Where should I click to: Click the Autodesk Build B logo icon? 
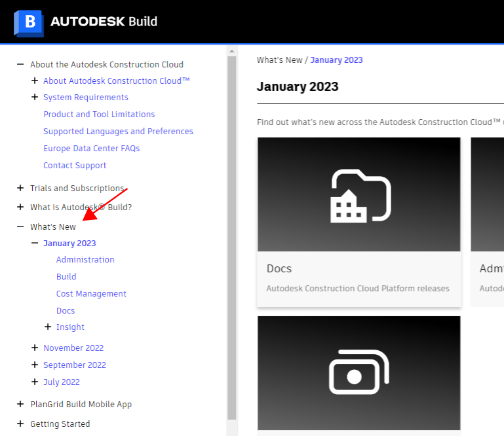tap(29, 23)
